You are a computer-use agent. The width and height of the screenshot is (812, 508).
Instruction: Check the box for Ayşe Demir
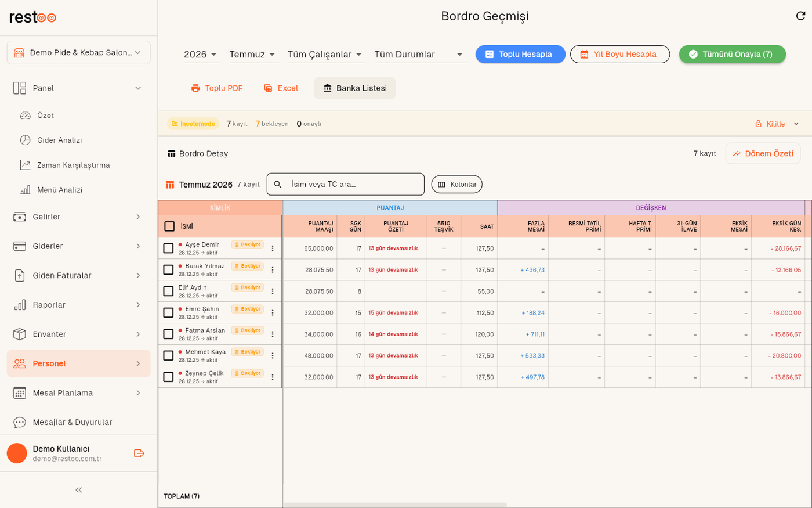point(168,248)
